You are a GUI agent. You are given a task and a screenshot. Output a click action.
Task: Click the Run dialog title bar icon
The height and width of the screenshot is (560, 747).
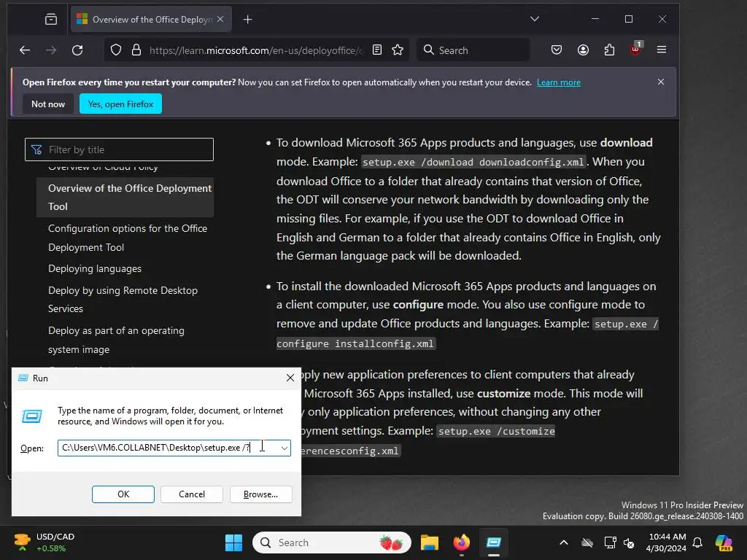coord(23,378)
